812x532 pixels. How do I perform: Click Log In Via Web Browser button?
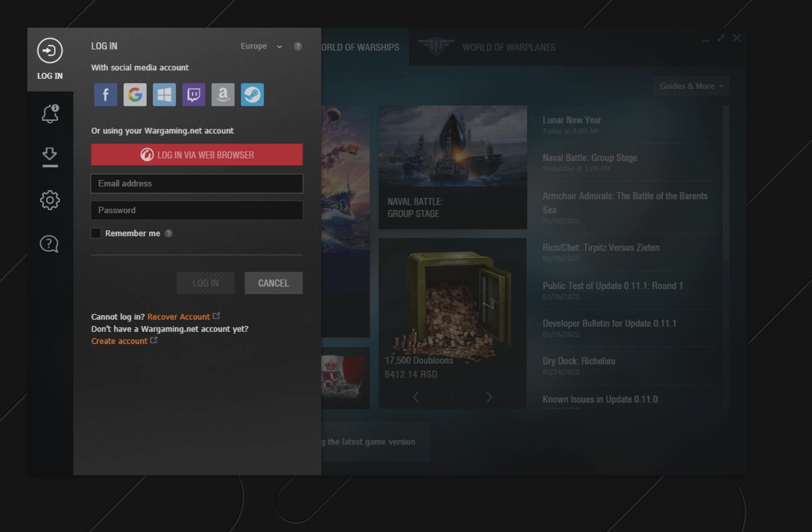pos(197,155)
